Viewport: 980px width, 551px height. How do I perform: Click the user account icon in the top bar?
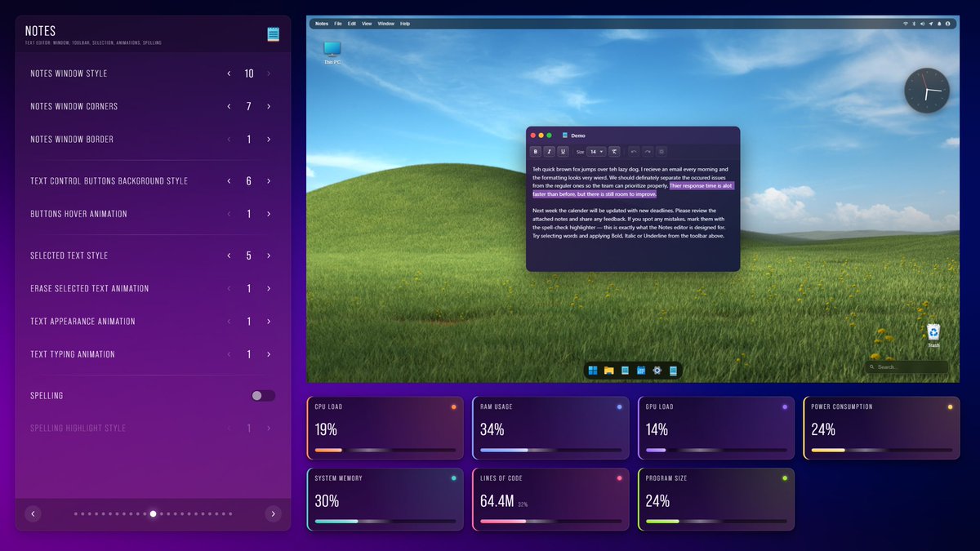point(947,24)
